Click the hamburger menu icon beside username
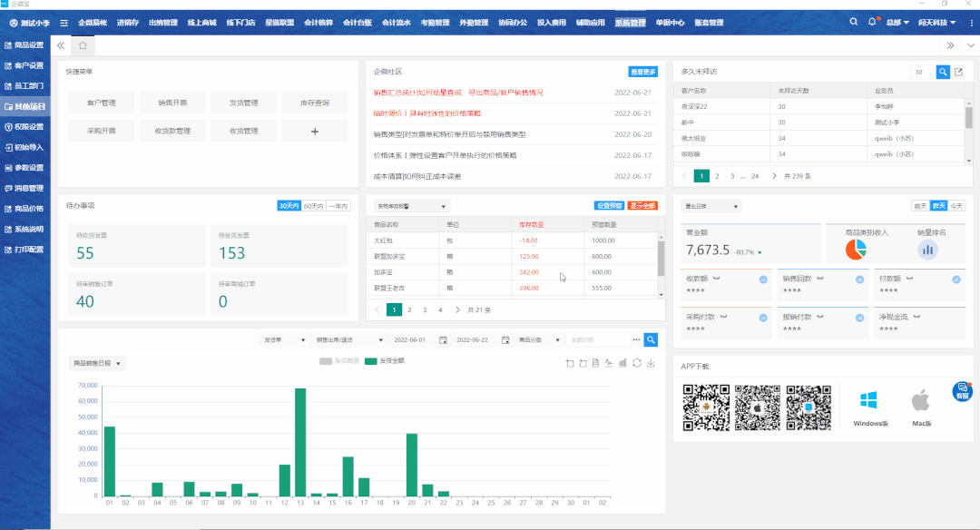980x530 pixels. tap(64, 23)
